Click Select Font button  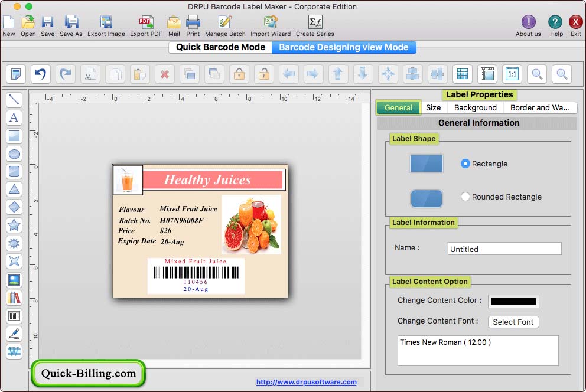click(513, 322)
